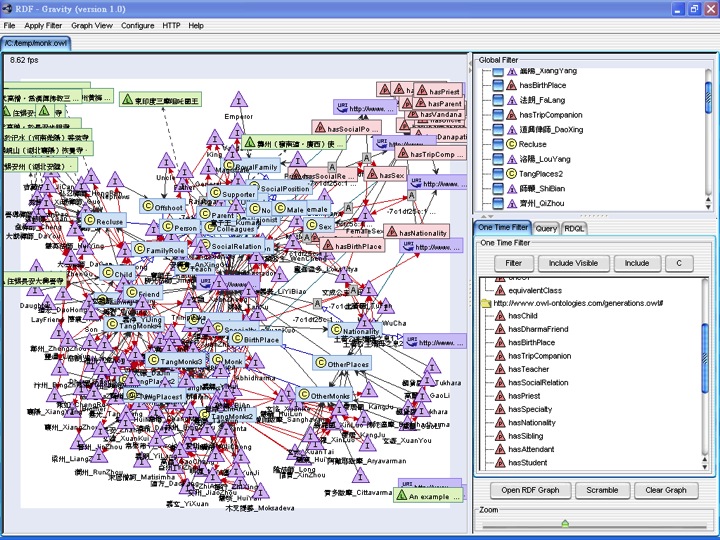Select the hasNationality property node in graph
This screenshot has height=540, width=720.
coord(417,232)
